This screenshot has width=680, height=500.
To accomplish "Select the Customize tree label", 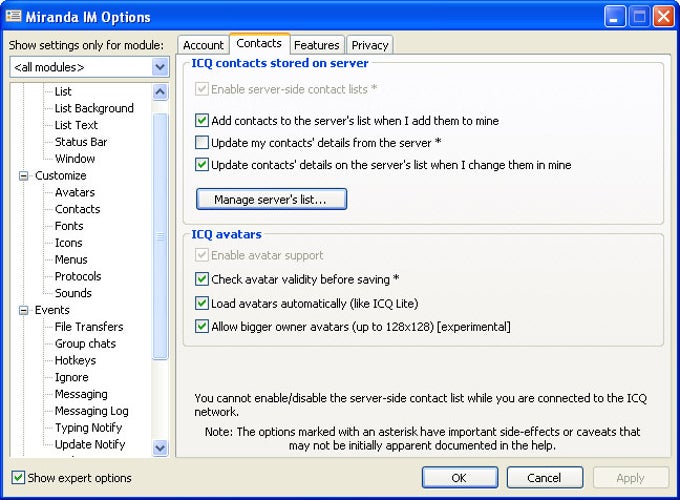I will 60,176.
